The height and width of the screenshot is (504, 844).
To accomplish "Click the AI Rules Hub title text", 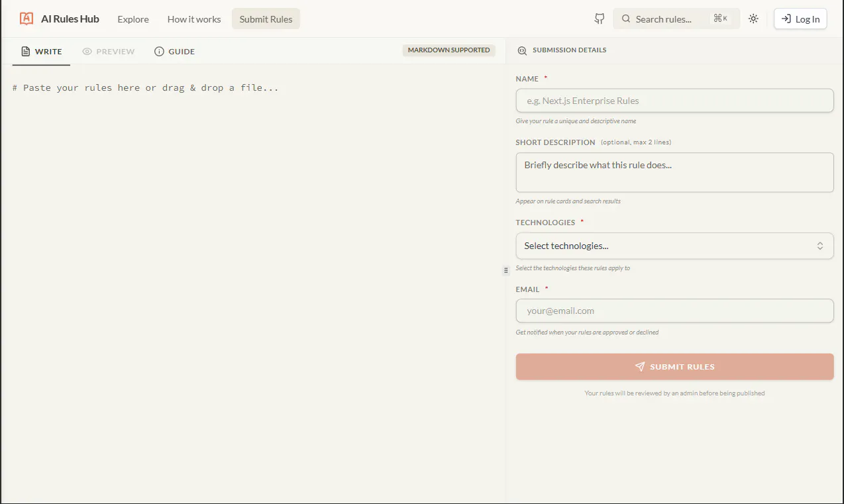I will 70,19.
